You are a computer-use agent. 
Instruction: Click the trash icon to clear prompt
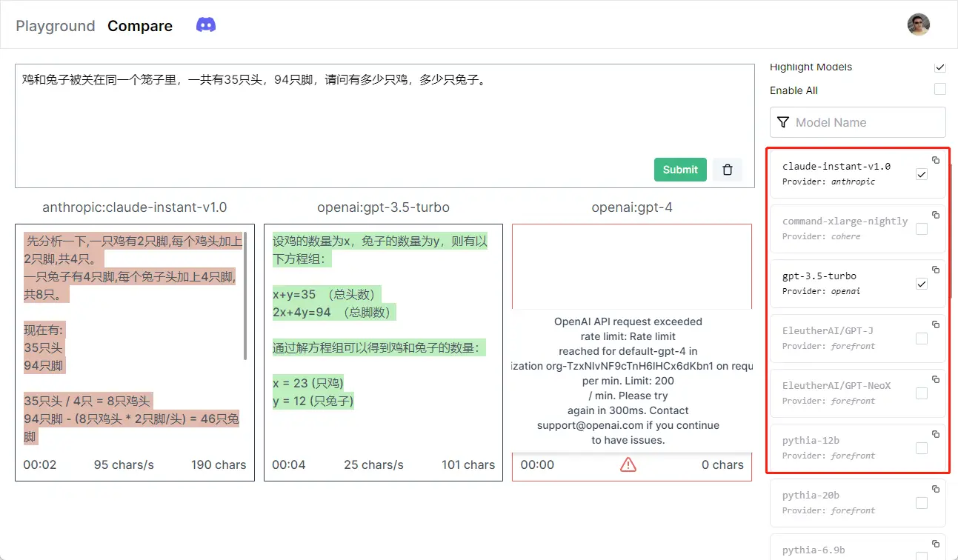point(728,170)
